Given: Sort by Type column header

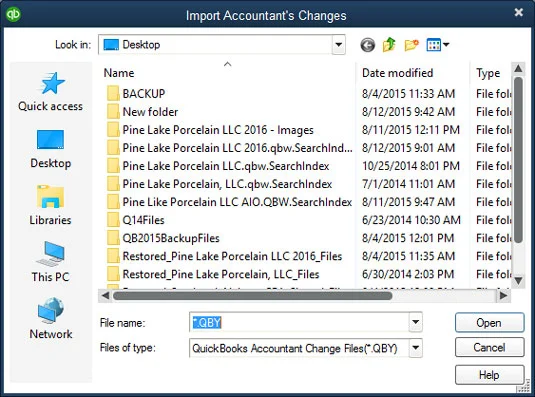Looking at the screenshot, I should (488, 73).
